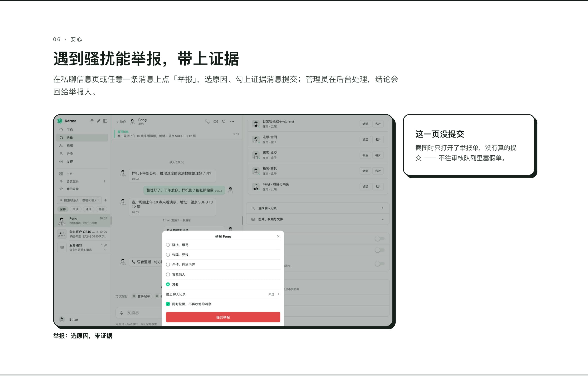This screenshot has height=376, width=588.
Task: Select the 骚扰、辱骂 reason
Action: [223, 245]
